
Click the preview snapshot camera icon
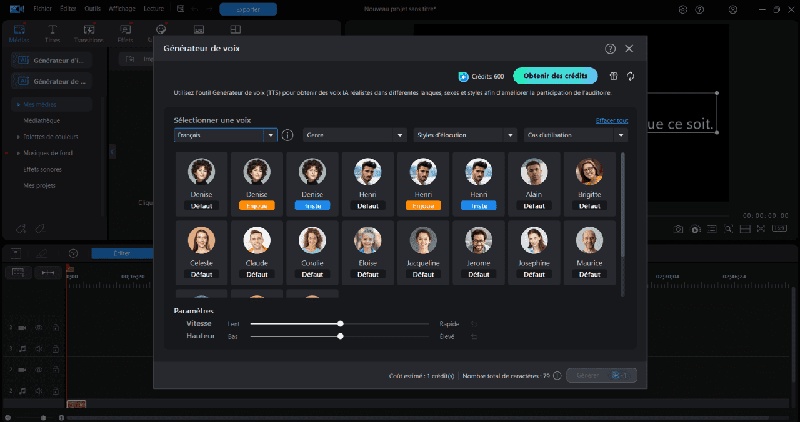678,229
